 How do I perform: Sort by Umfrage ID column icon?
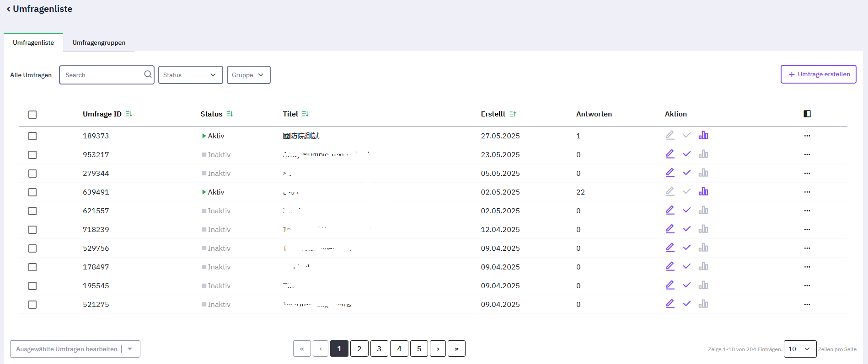pyautogui.click(x=129, y=114)
